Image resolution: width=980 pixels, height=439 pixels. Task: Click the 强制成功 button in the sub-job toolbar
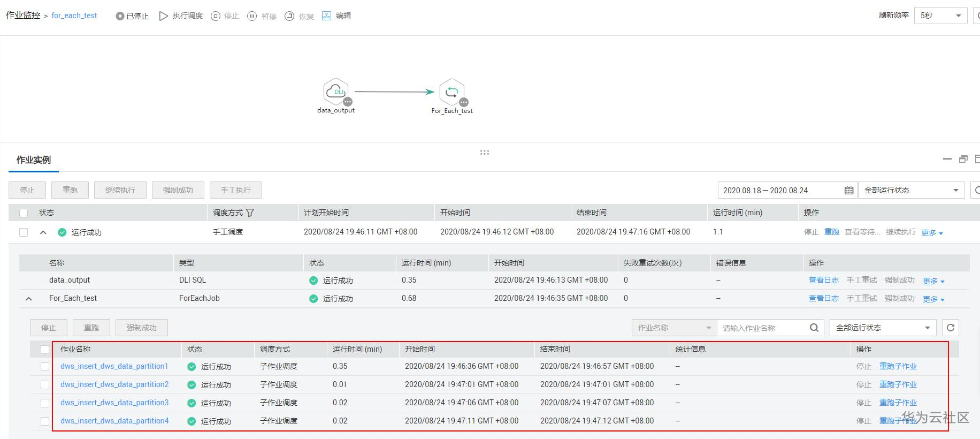click(141, 328)
